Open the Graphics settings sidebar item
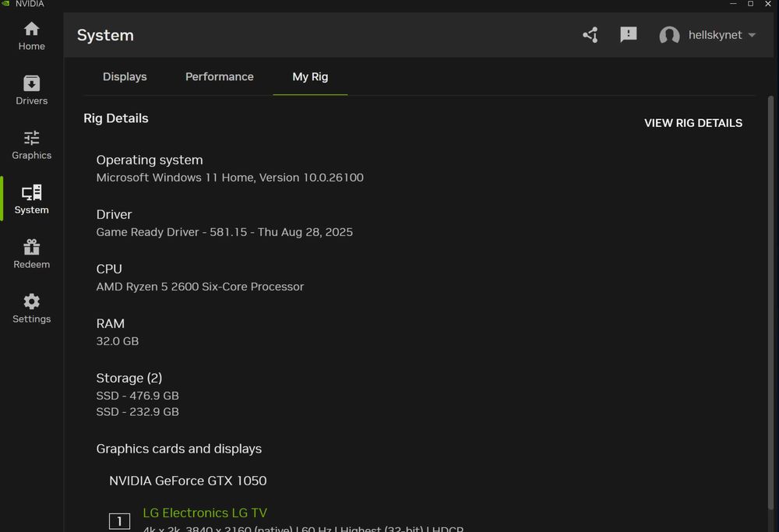This screenshot has height=532, width=779. (x=31, y=145)
